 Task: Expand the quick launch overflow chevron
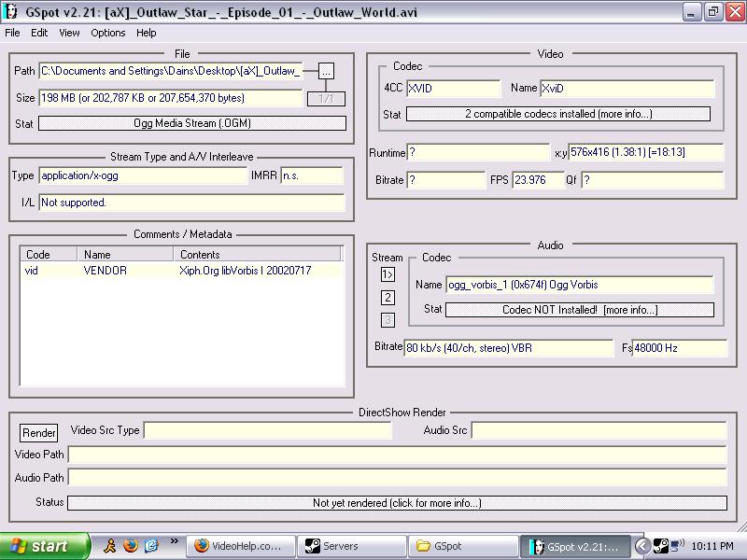coord(174,540)
